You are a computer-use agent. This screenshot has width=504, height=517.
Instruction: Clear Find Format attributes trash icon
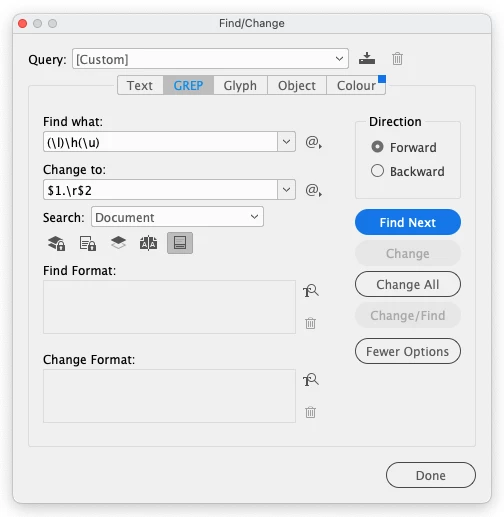coord(310,323)
